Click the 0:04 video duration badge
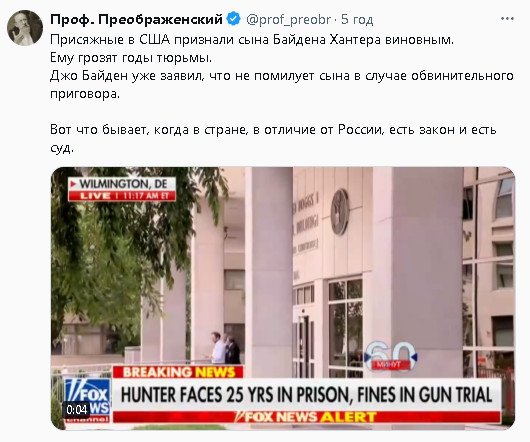 point(77,410)
